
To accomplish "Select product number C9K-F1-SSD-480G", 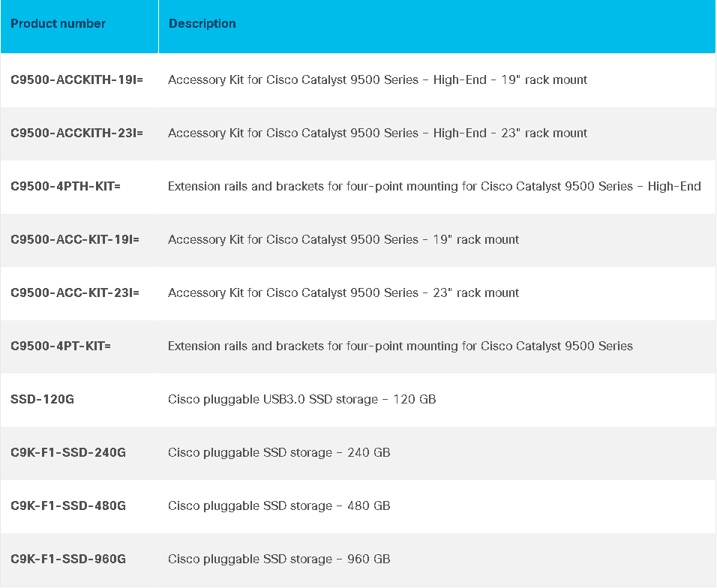I will tap(68, 505).
